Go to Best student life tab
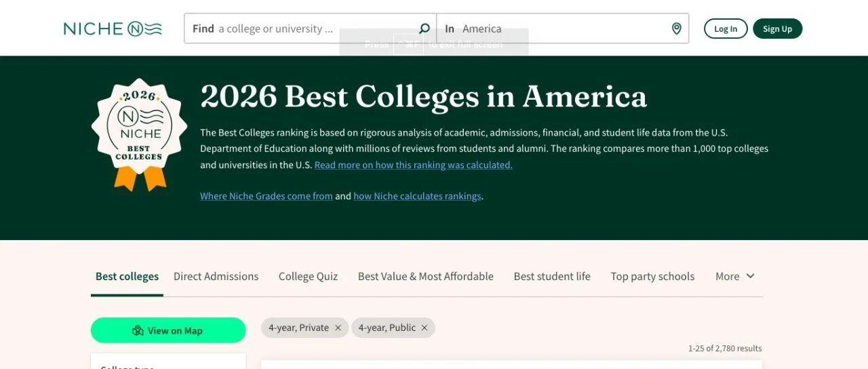Viewport: 868px width, 369px height. pyautogui.click(x=552, y=276)
